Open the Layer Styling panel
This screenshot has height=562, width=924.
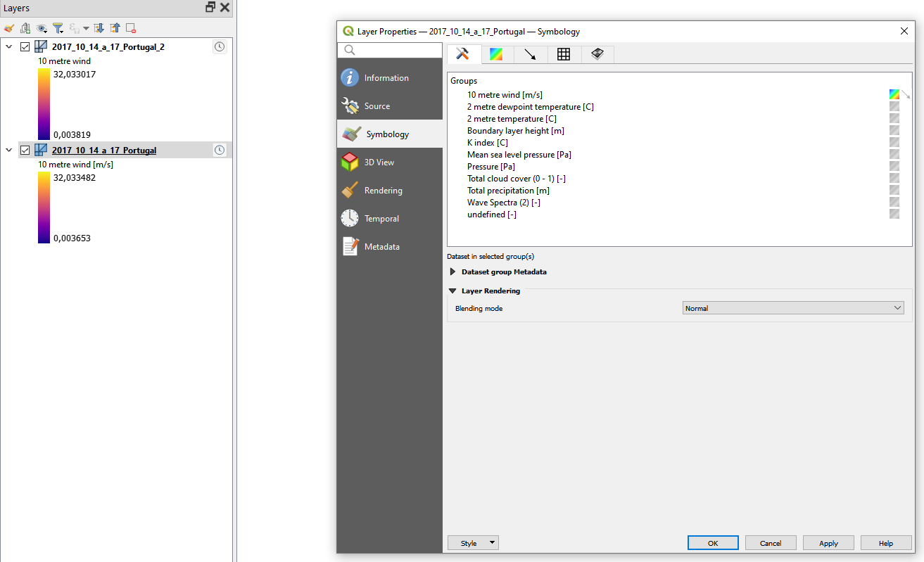pyautogui.click(x=9, y=28)
